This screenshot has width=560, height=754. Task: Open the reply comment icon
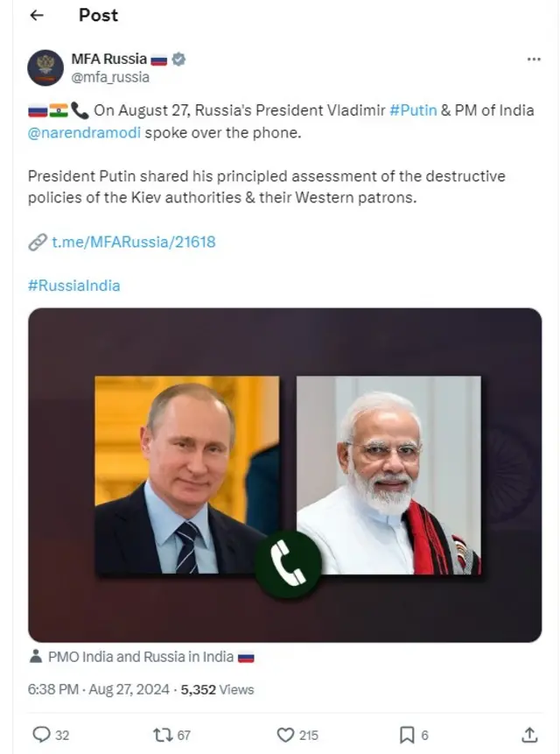(x=41, y=735)
